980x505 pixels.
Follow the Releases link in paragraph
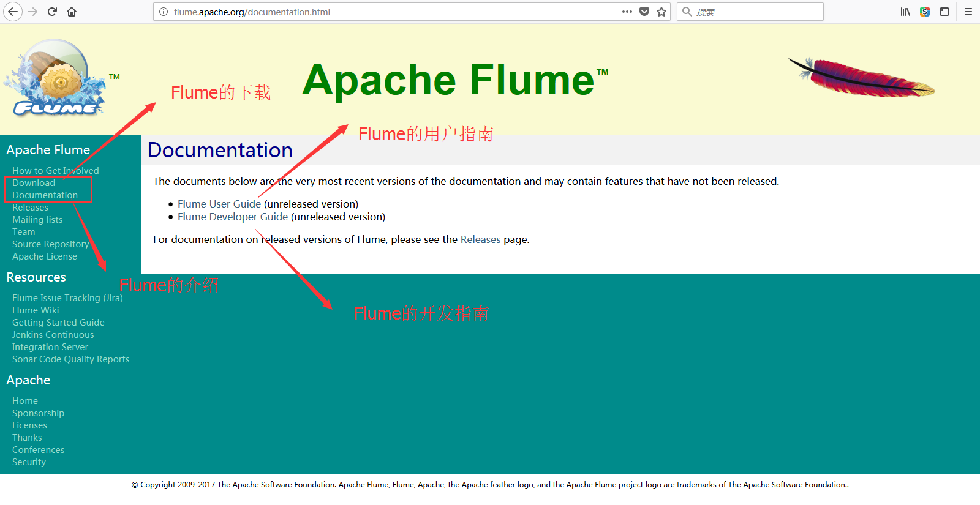[x=480, y=239]
